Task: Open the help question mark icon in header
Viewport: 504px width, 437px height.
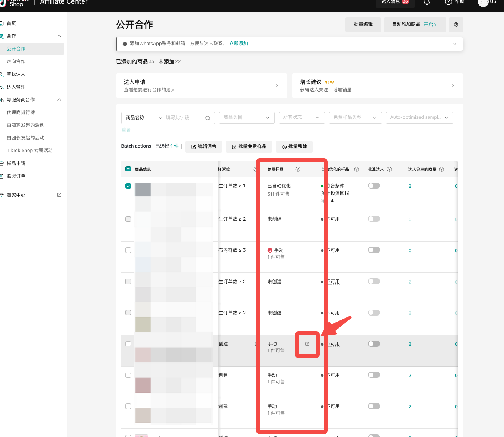Action: pos(448,2)
